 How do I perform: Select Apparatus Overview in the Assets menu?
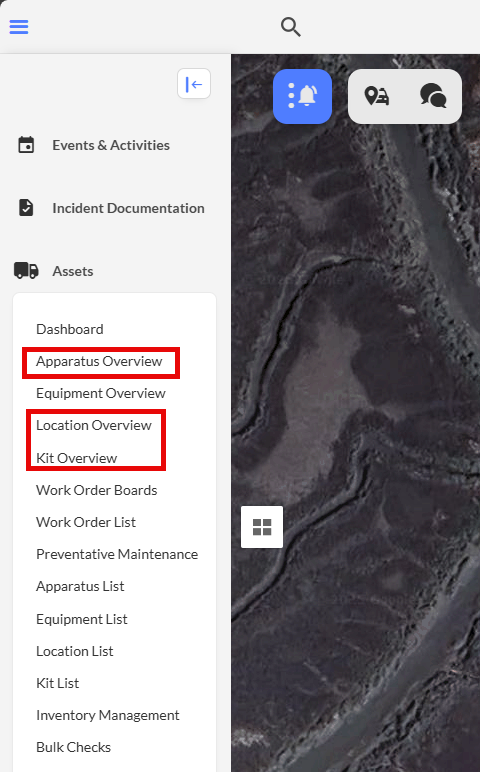(x=99, y=361)
